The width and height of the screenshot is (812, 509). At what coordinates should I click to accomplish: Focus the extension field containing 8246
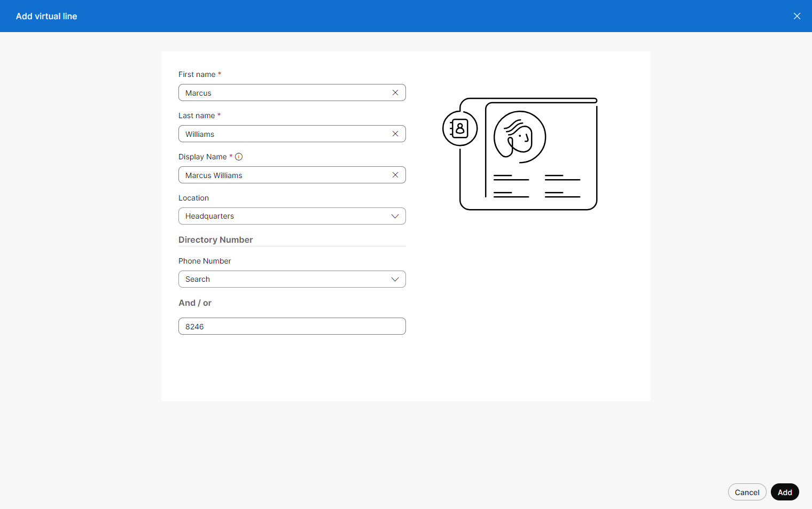(x=292, y=326)
